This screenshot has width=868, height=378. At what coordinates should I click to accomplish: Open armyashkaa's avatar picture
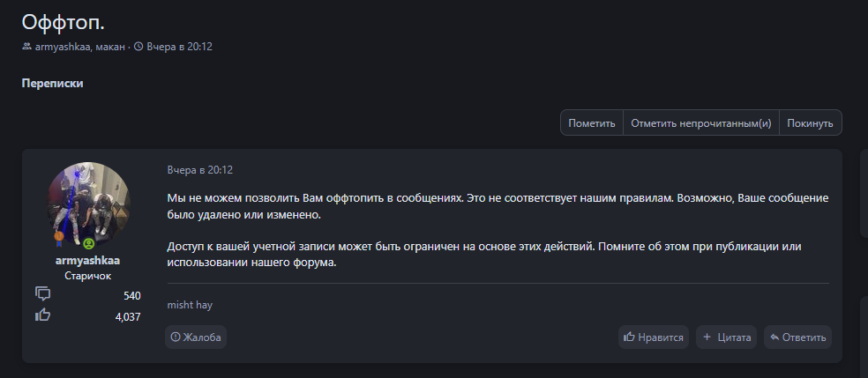point(88,204)
